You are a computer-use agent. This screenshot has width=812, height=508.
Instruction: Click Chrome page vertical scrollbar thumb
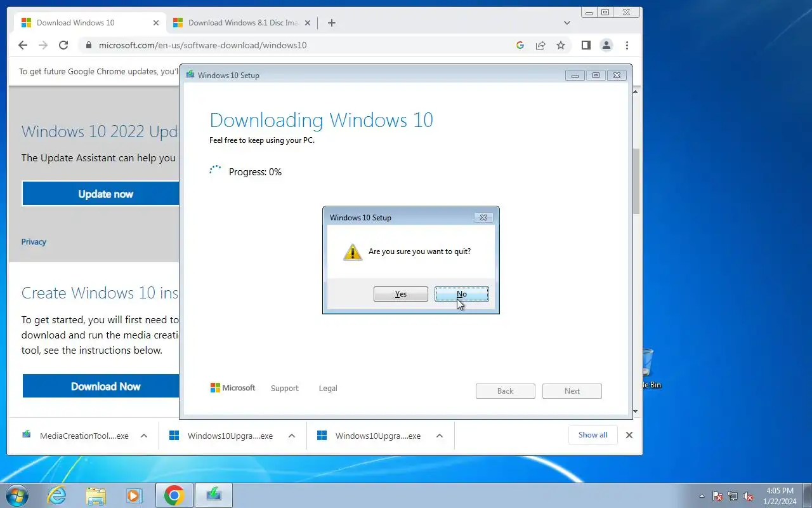coord(636,181)
